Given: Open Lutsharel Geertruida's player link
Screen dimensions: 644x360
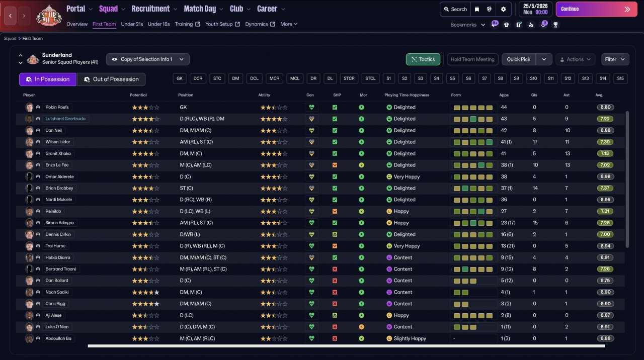Looking at the screenshot, I should point(65,119).
